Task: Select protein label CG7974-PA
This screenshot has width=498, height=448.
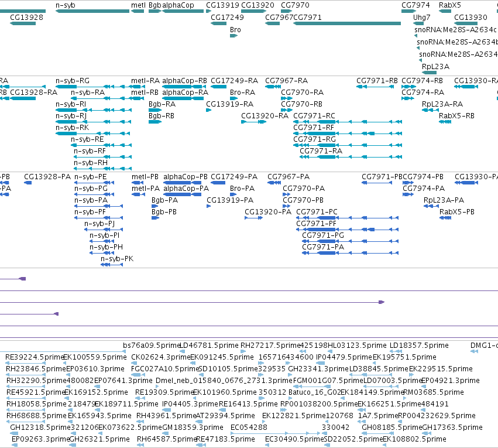Action: [424, 189]
